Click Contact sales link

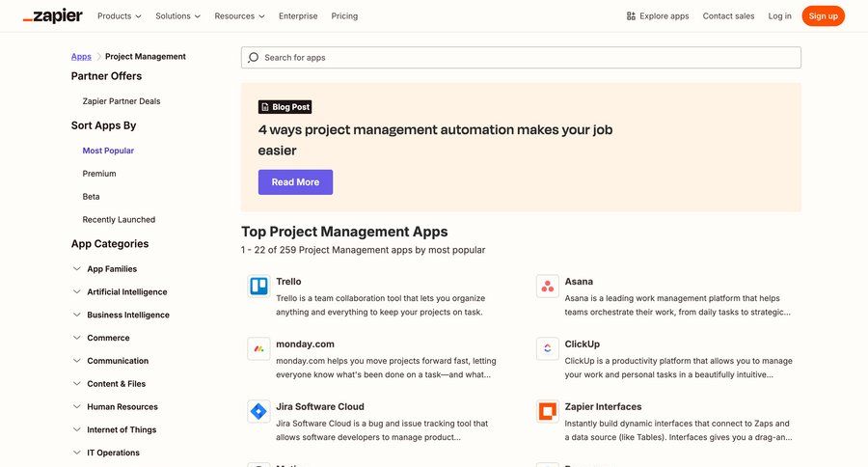(728, 16)
